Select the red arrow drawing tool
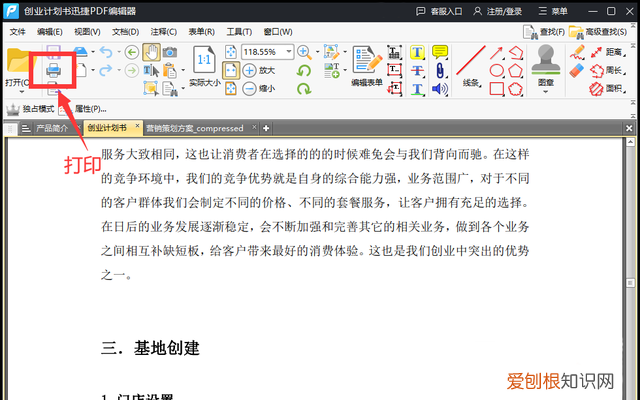 [496, 53]
